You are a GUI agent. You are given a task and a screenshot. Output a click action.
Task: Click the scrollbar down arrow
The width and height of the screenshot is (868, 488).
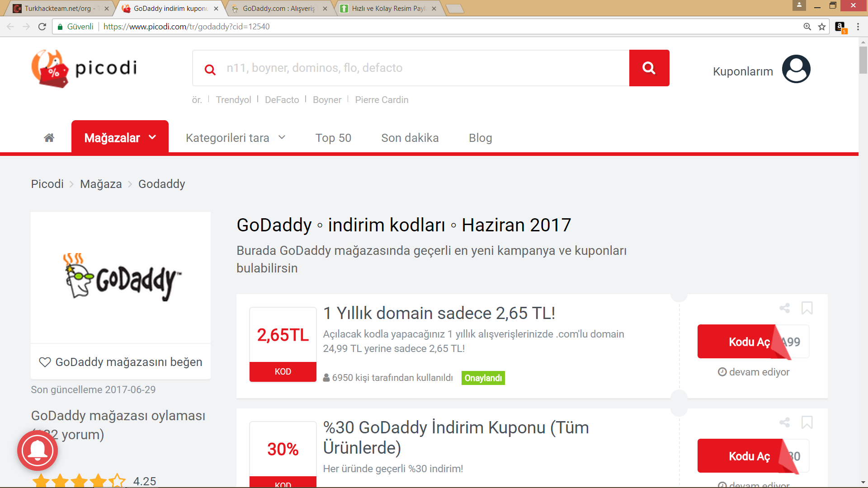863,483
